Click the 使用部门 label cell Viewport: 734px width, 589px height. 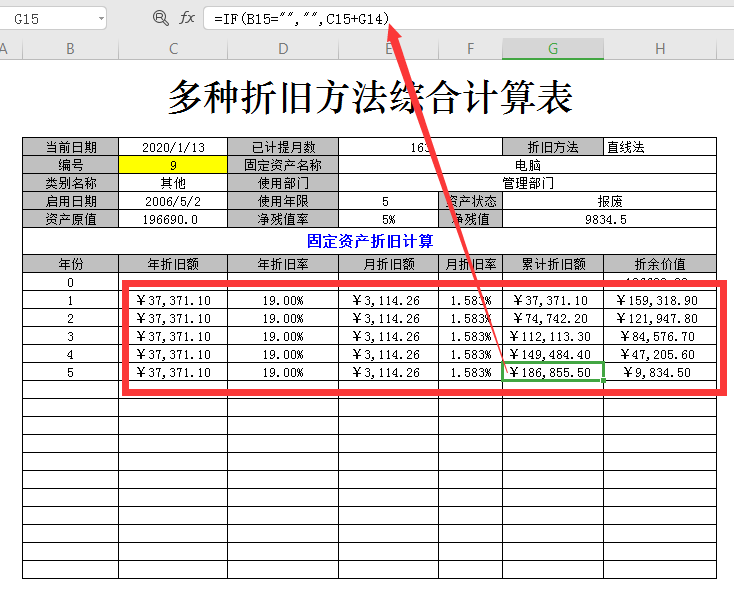point(283,183)
